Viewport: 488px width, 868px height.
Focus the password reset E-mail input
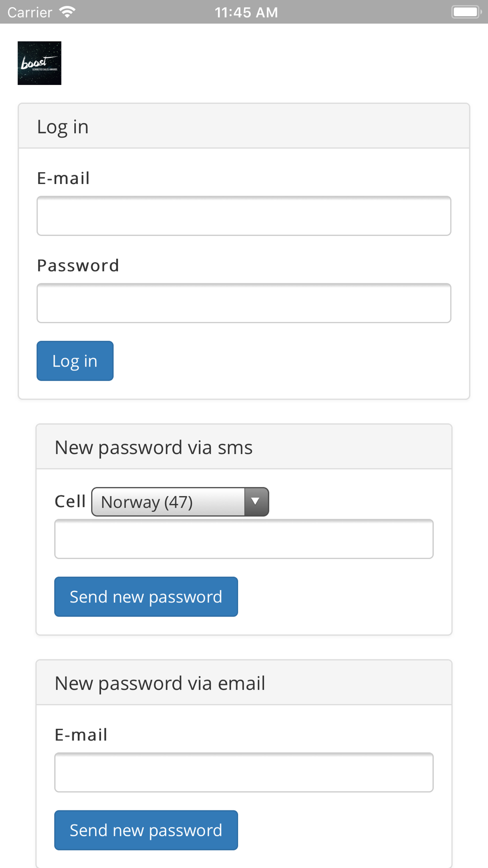244,772
